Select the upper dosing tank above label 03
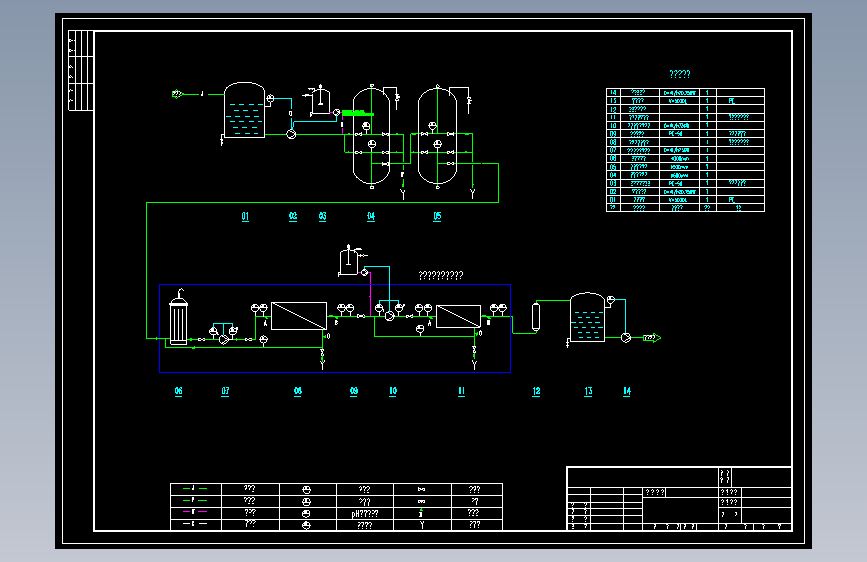This screenshot has width=867, height=562. point(320,100)
